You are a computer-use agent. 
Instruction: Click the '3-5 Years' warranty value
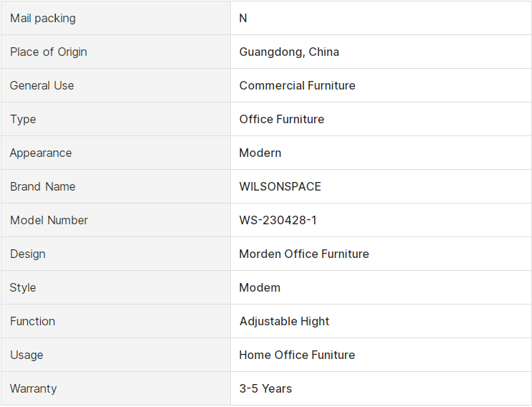(x=265, y=388)
